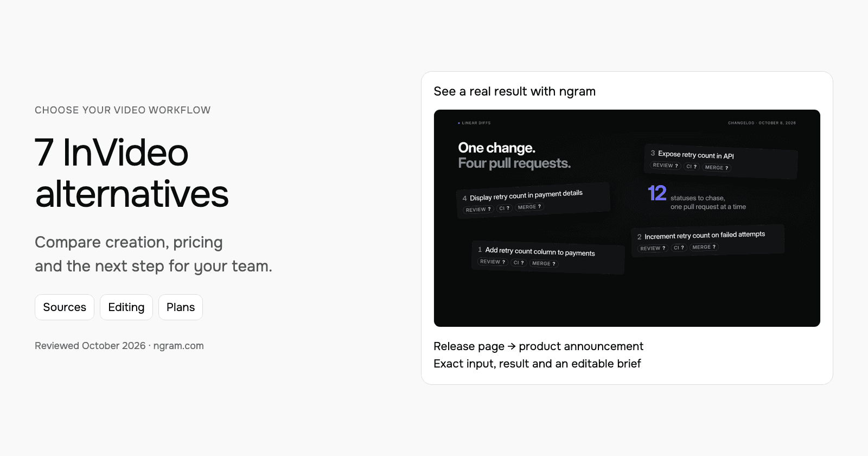Click CI badge on "Expose retry count in API"
This screenshot has width=868, height=456.
click(692, 167)
